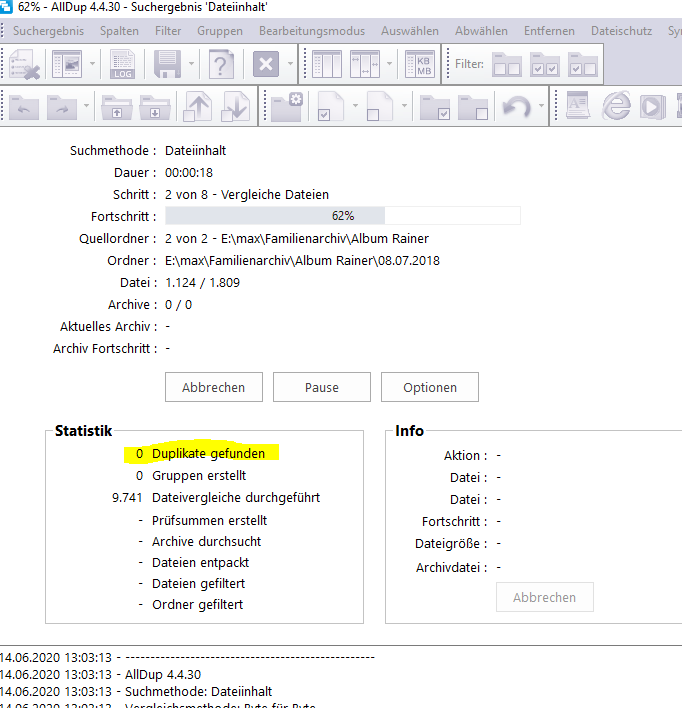Expand dropdown arrow beside undo icon
This screenshot has height=708, width=682.
tap(541, 107)
